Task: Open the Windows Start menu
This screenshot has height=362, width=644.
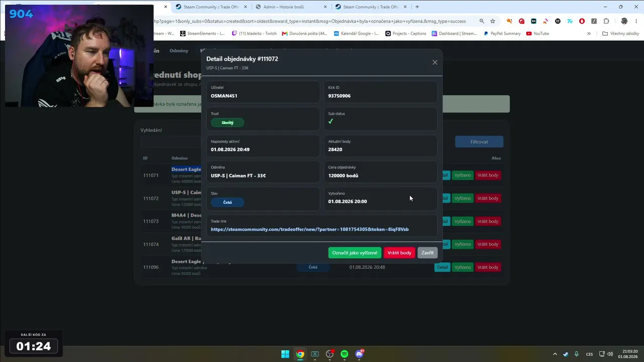Action: 285,354
